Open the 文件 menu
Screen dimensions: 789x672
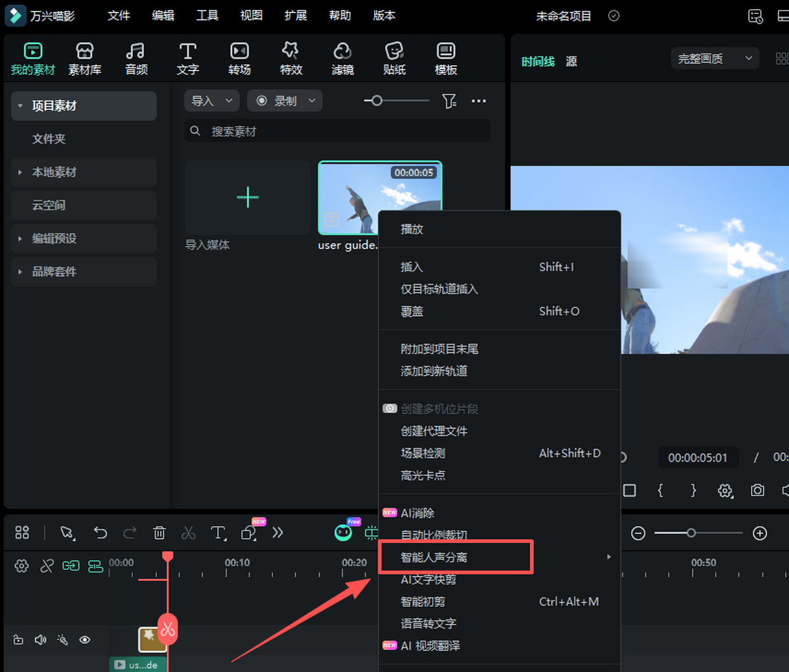coord(118,16)
